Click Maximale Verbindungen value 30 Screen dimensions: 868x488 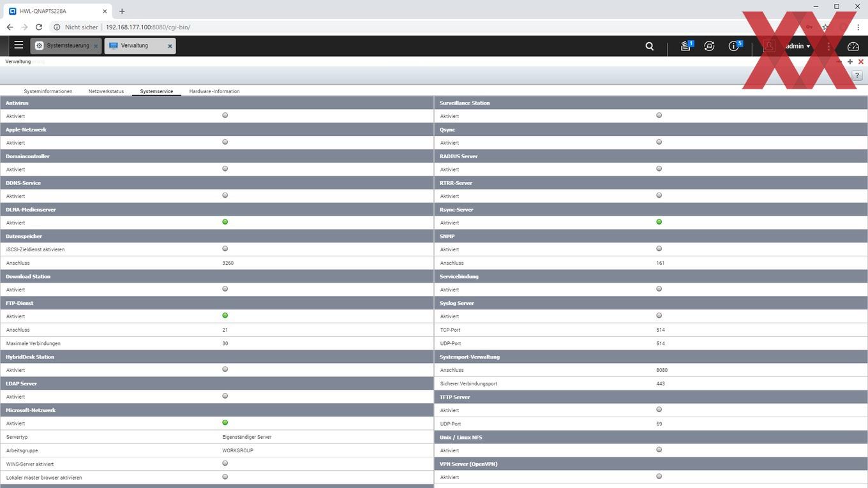[x=225, y=343]
